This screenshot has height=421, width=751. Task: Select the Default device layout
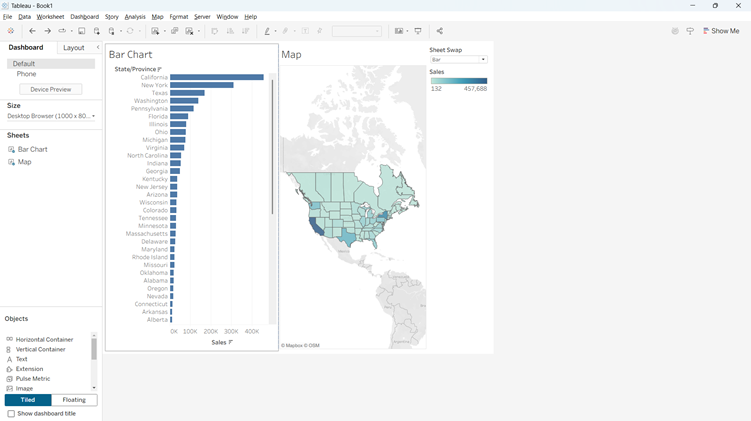coord(51,64)
